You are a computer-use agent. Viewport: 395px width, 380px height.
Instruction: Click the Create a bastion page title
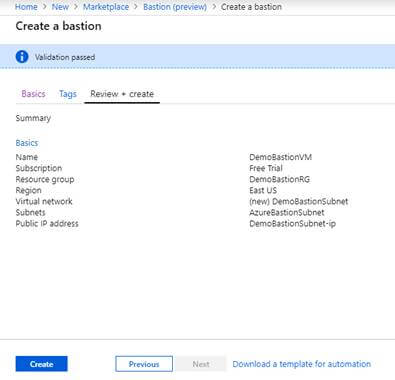pos(58,26)
